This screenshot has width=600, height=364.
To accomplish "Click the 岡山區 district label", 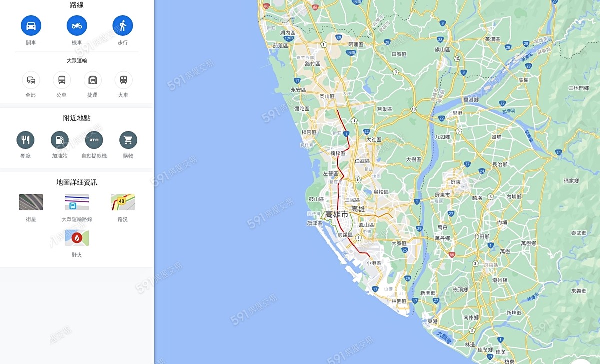I will [327, 96].
